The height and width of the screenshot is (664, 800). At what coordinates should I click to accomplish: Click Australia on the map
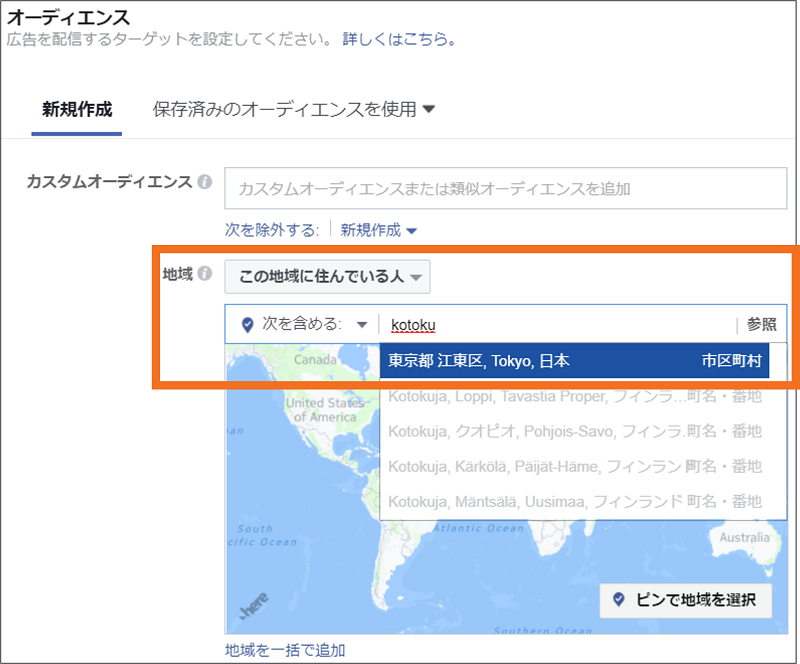744,537
